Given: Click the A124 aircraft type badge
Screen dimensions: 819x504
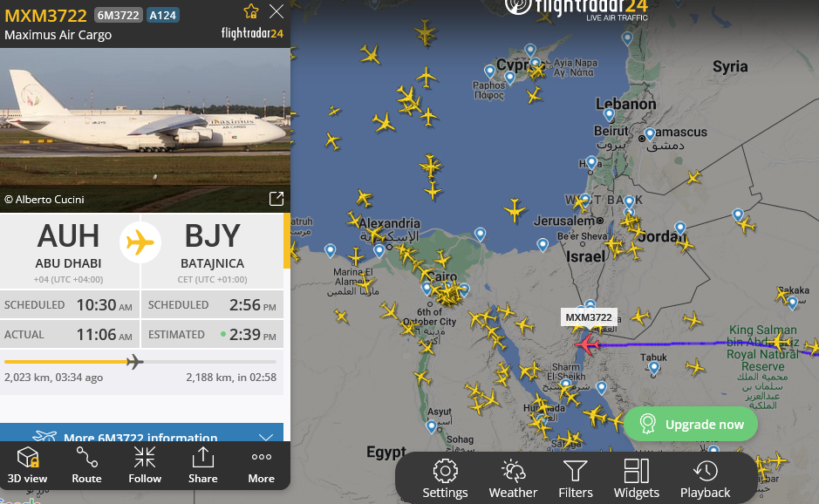Looking at the screenshot, I should pyautogui.click(x=162, y=15).
